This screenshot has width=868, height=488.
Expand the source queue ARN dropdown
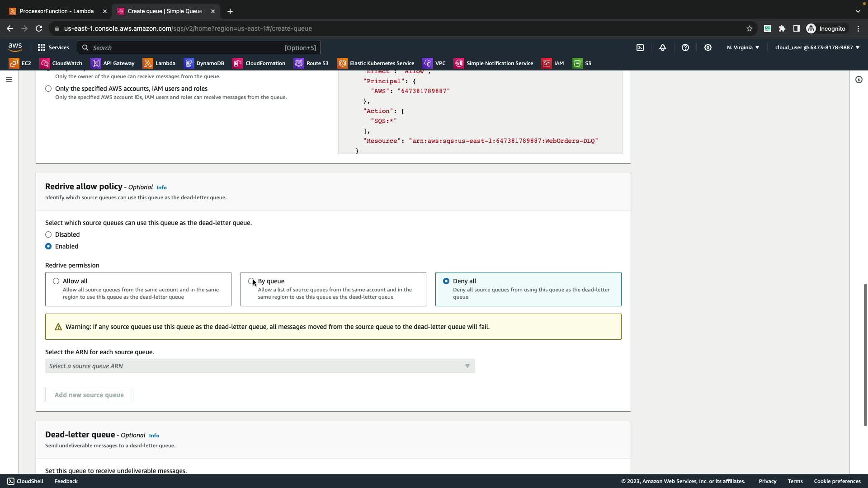pyautogui.click(x=260, y=366)
